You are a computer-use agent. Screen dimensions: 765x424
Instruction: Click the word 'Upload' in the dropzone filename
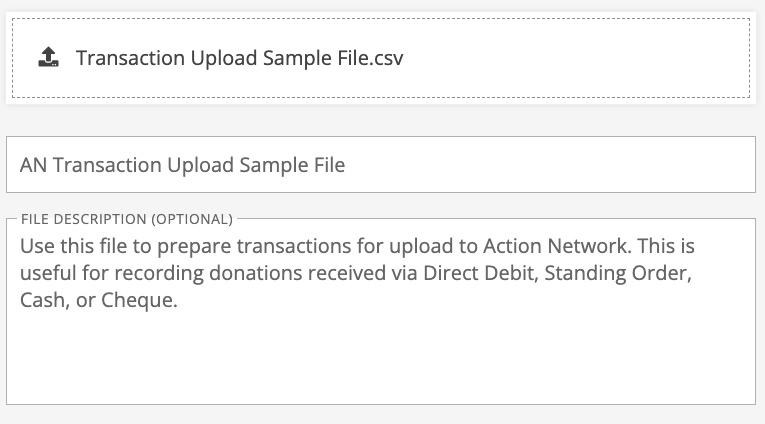pyautogui.click(x=224, y=58)
